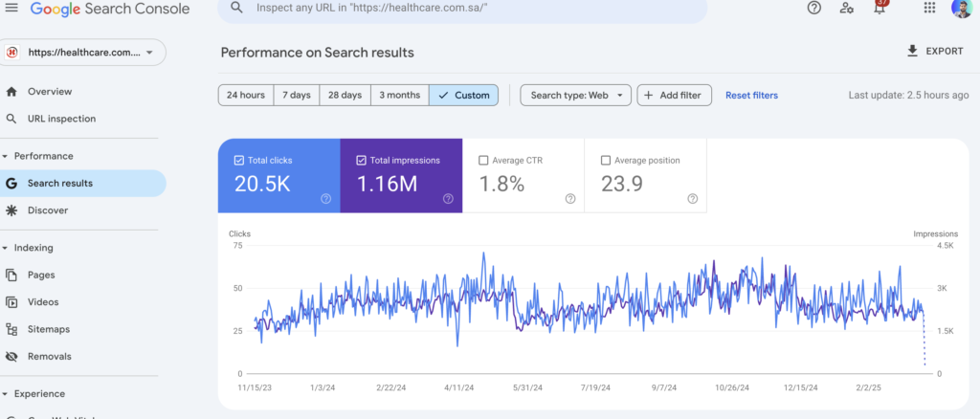980x419 pixels.
Task: Select the 7 days date range
Action: (297, 96)
